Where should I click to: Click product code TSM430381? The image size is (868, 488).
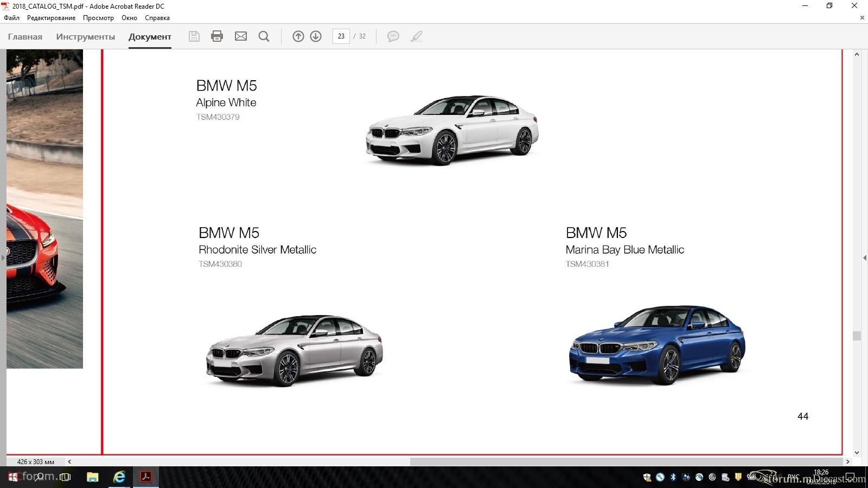588,264
